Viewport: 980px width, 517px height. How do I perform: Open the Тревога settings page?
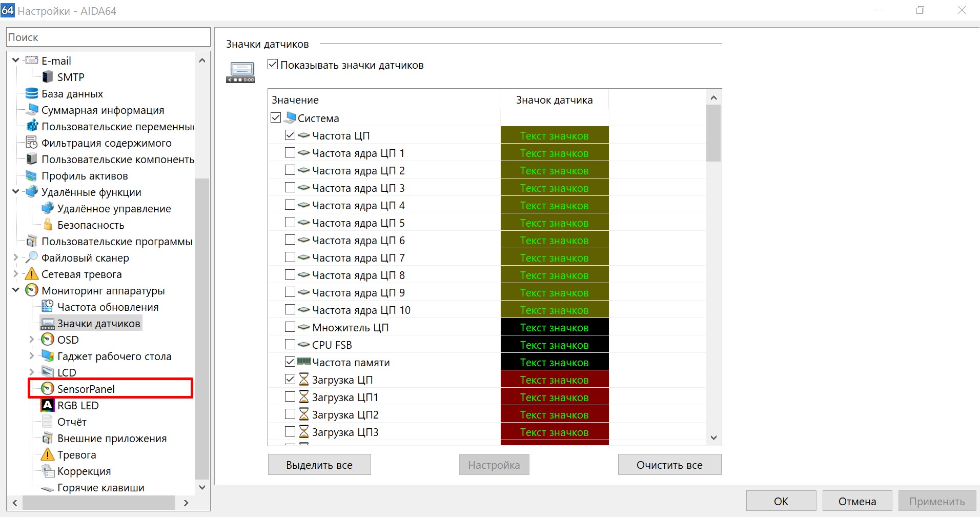click(x=76, y=454)
